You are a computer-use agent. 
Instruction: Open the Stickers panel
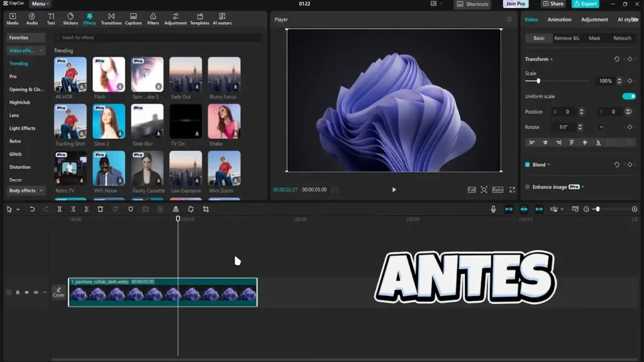coord(70,18)
